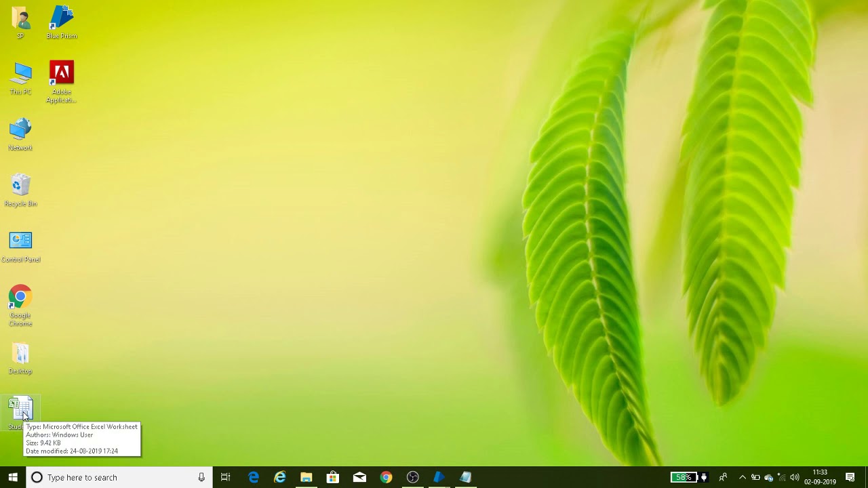Open the Windows Start menu
The image size is (868, 488).
tap(13, 477)
